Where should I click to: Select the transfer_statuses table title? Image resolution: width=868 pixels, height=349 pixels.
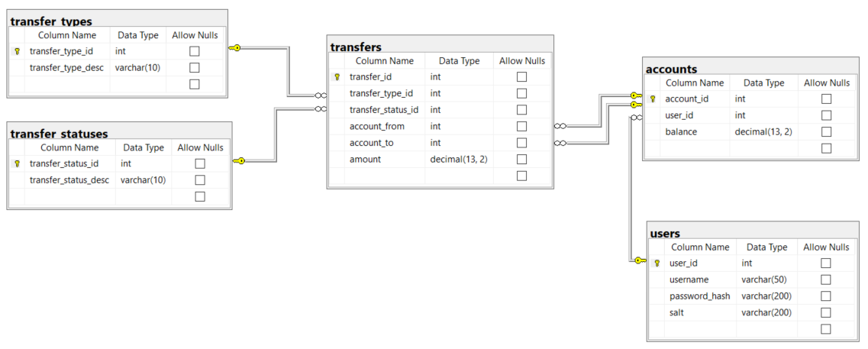[x=60, y=134]
